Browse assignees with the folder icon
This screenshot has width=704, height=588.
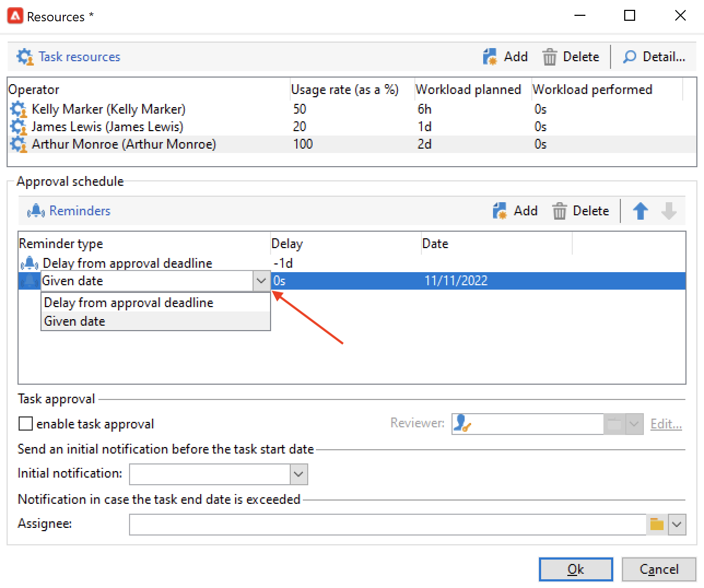tap(657, 525)
